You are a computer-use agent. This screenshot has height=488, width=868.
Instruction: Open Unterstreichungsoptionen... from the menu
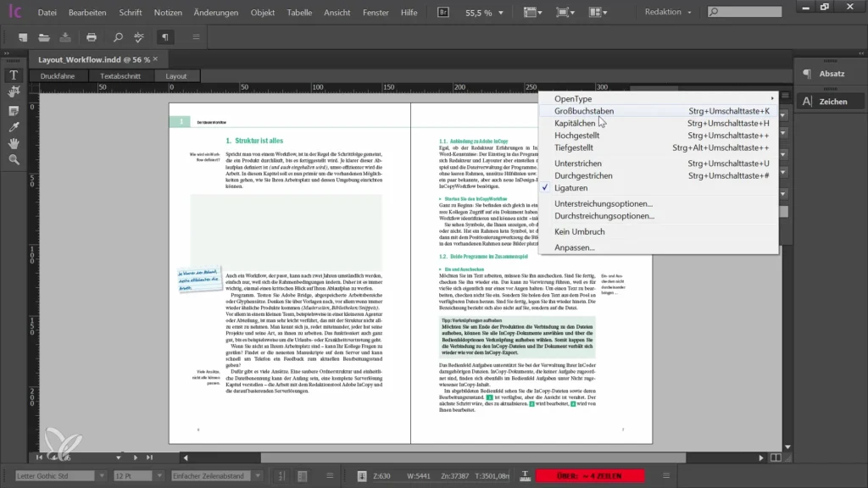[604, 204]
